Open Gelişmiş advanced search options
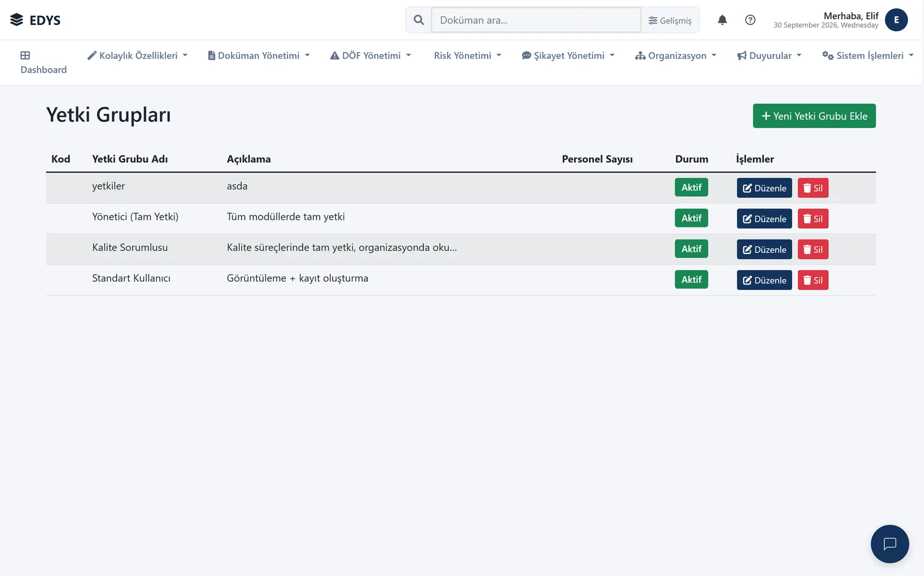This screenshot has width=924, height=576. pyautogui.click(x=670, y=20)
